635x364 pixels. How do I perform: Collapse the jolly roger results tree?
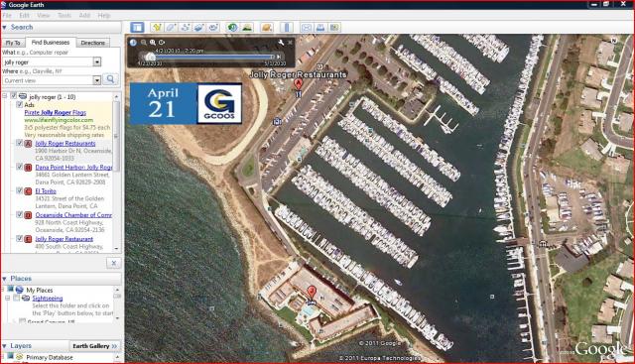tap(5, 96)
